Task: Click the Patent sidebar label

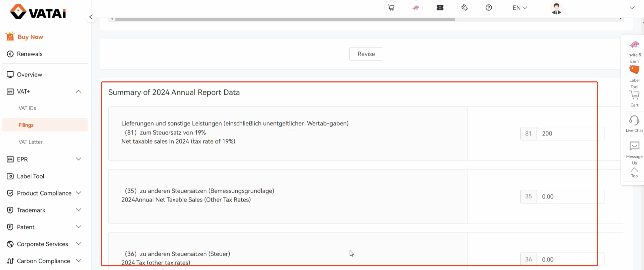Action: click(26, 227)
